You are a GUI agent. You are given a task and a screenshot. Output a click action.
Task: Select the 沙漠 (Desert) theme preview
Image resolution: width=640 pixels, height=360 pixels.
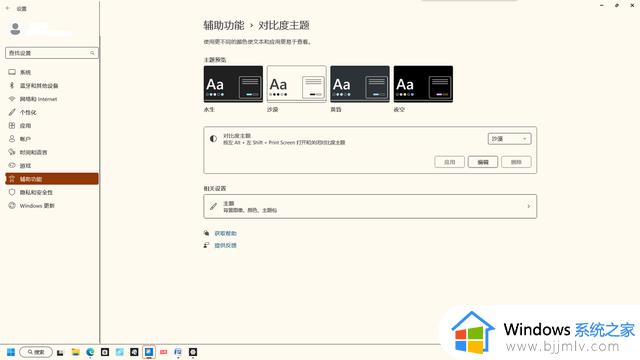(x=297, y=84)
